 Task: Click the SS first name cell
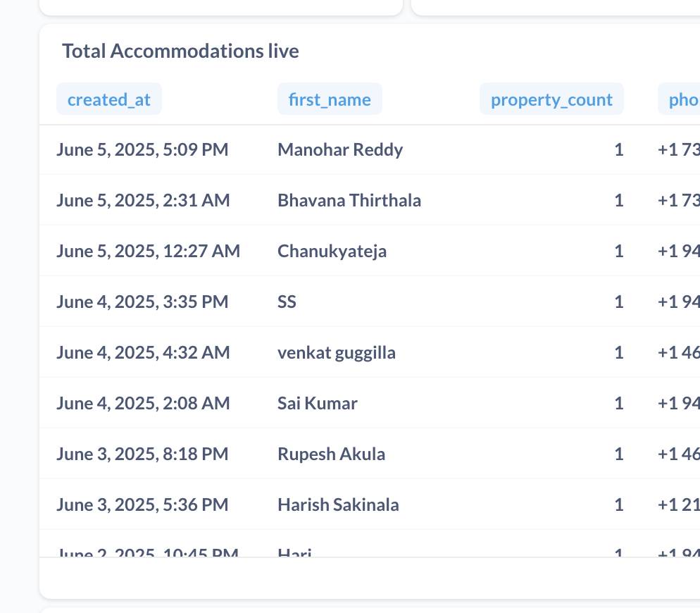[x=287, y=302]
